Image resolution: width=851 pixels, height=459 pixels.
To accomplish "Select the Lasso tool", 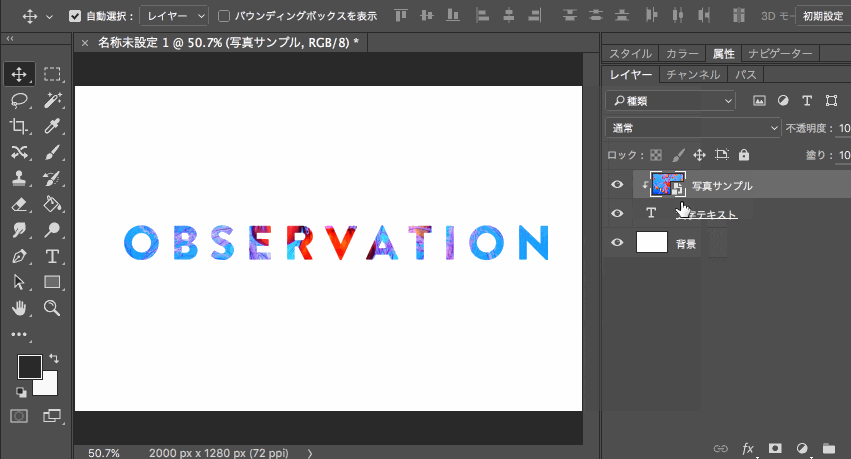I will click(19, 100).
